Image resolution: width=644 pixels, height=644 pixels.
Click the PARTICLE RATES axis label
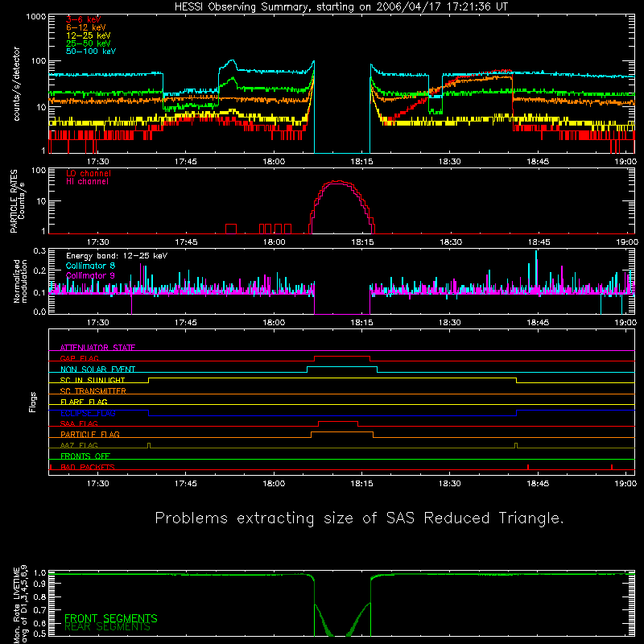pos(18,201)
